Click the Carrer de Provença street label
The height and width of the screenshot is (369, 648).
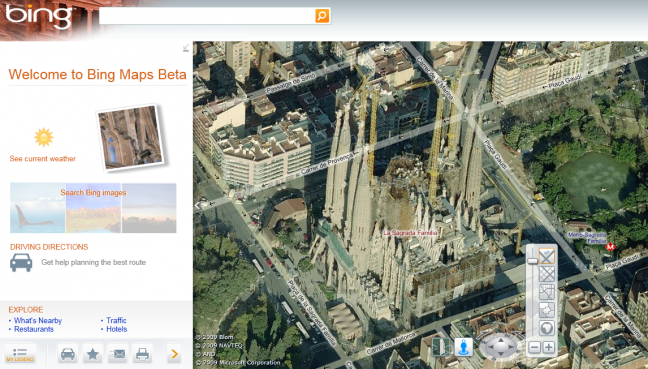click(x=327, y=164)
